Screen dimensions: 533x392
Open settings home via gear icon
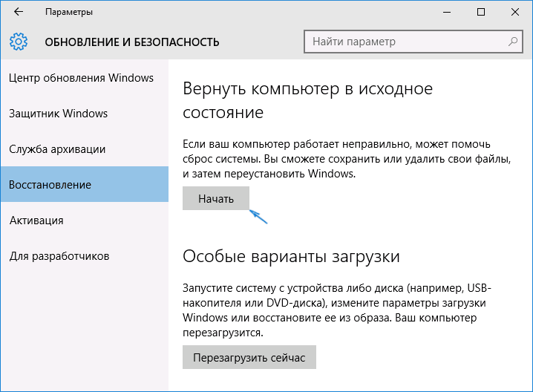tap(19, 42)
